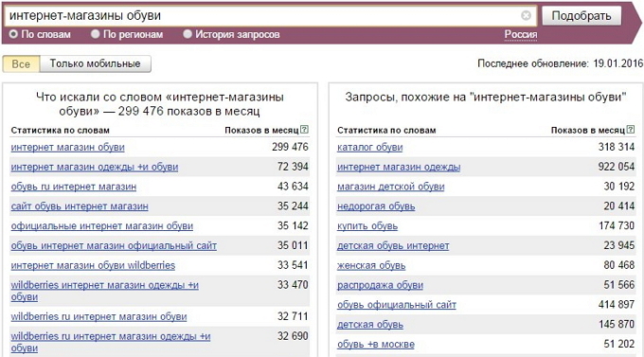Screen dimensions: 644x357
Task: Click right 'Статистика по словам' column header
Action: point(386,131)
